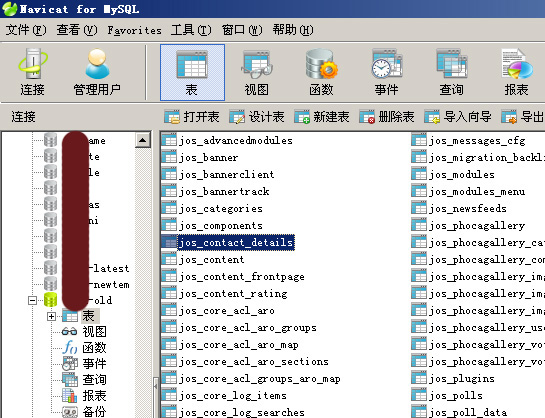The width and height of the screenshot is (545, 418).
Task: Expand the 表 node in connection tree
Action: [51, 317]
